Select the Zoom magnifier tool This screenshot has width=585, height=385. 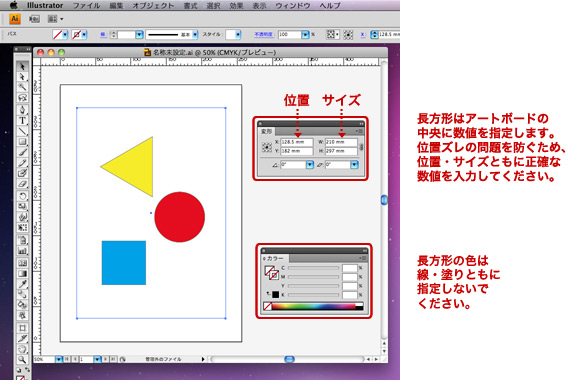click(22, 360)
